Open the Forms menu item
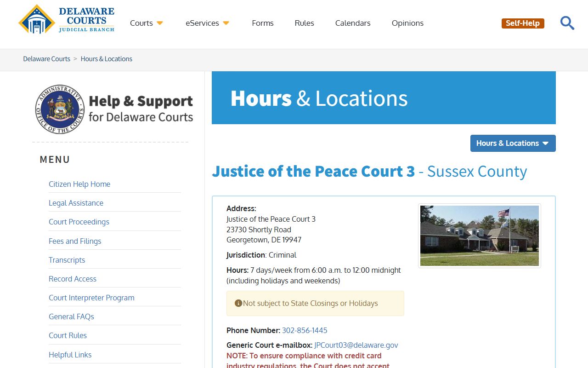 tap(263, 23)
